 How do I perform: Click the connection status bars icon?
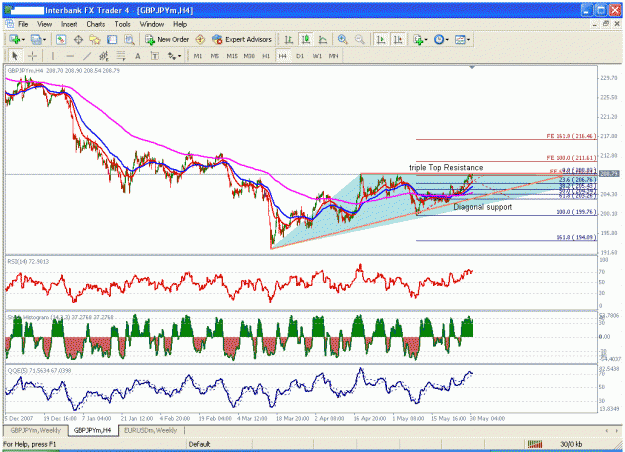535,444
